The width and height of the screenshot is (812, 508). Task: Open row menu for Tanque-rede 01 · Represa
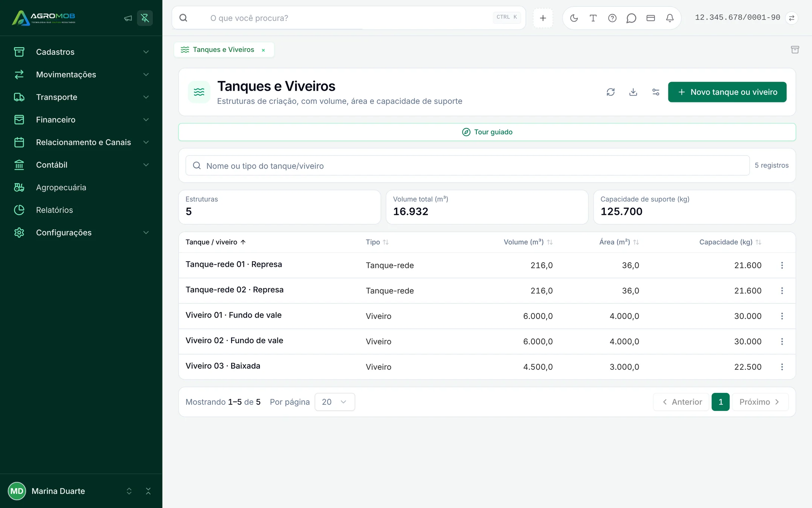click(x=782, y=265)
